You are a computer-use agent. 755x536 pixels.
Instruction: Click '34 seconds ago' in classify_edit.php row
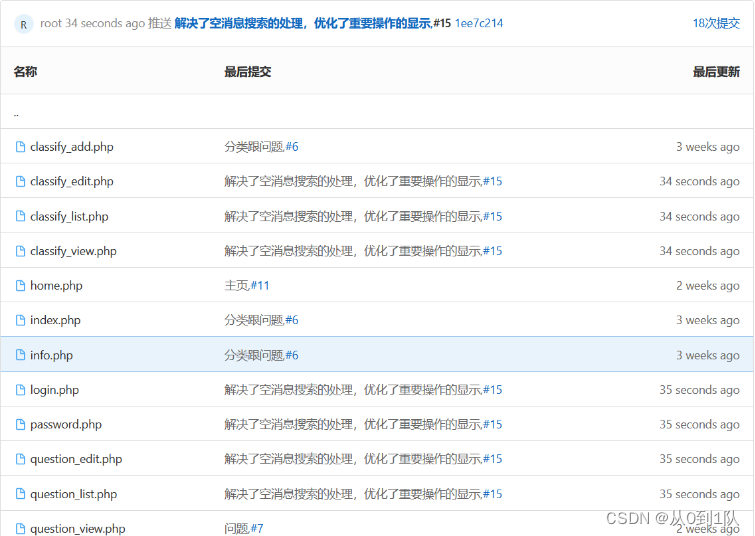point(700,182)
